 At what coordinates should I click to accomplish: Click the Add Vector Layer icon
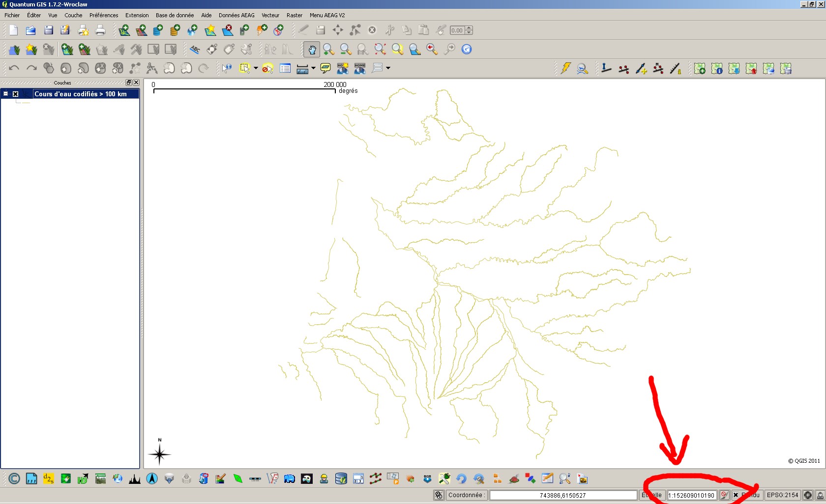coord(124,30)
